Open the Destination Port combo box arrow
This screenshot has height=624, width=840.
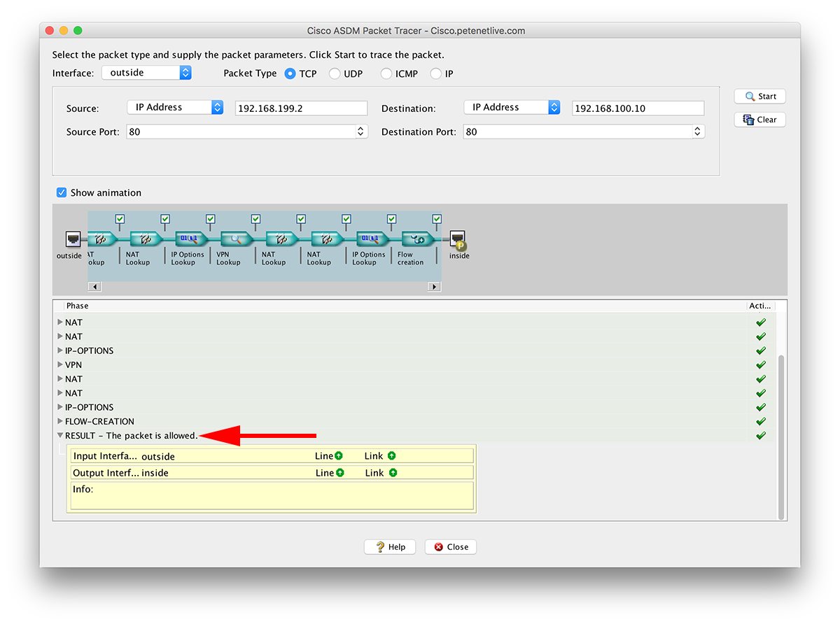pyautogui.click(x=698, y=132)
